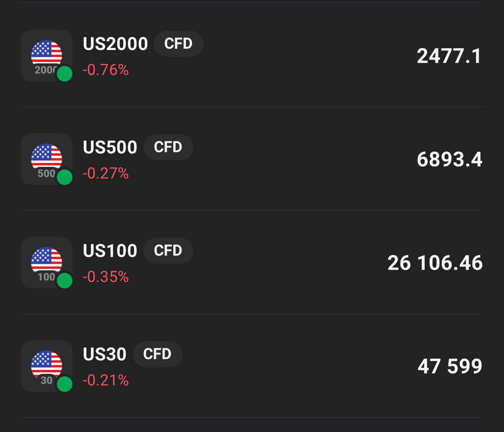
Task: Select the CFD badge beside US100
Action: (168, 251)
